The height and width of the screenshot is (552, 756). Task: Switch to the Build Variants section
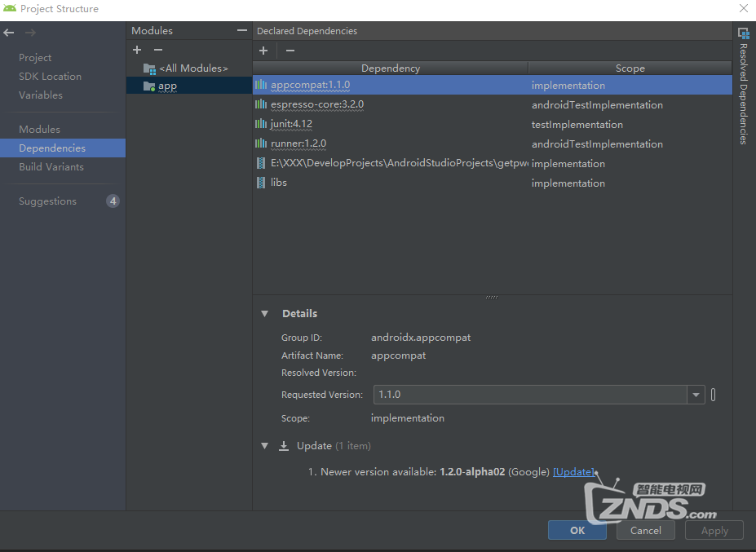point(51,167)
